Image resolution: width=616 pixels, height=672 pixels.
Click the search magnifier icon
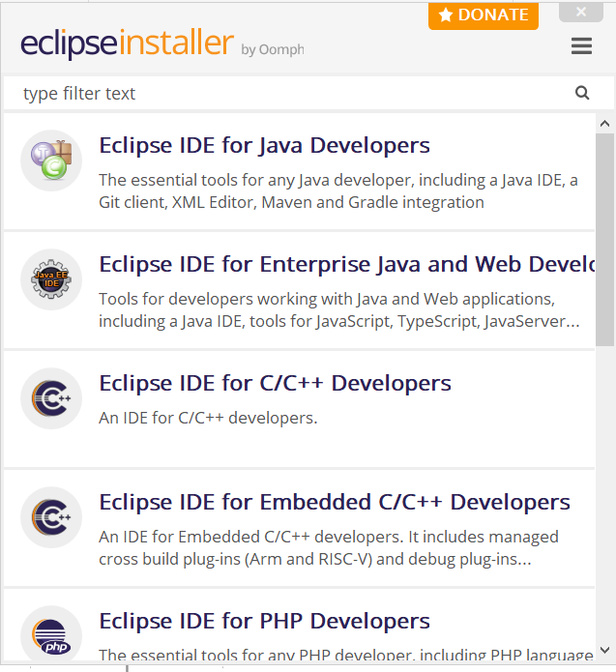(582, 93)
